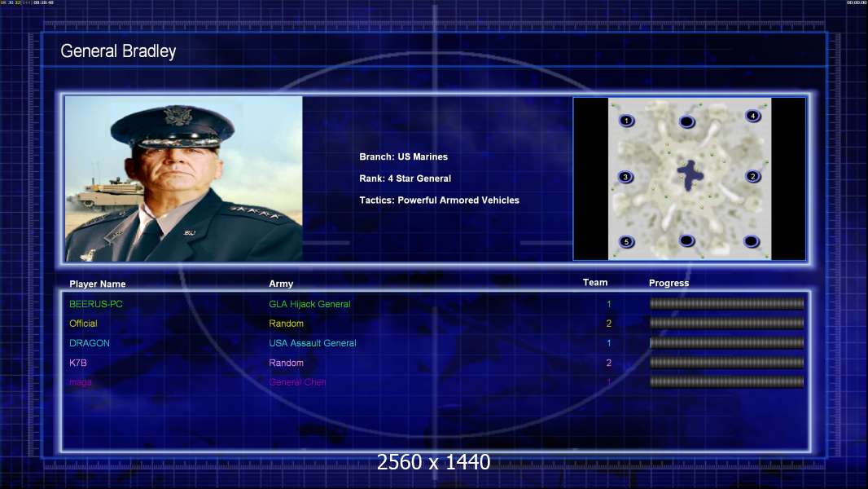Click start position marker 2 on the map
868x489 pixels.
[x=752, y=177]
